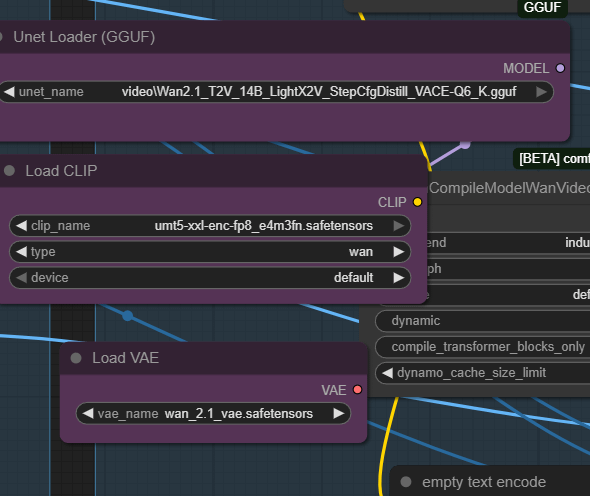The height and width of the screenshot is (496, 590).
Task: Toggle compile_transformer_blocks_only option
Action: pos(483,347)
